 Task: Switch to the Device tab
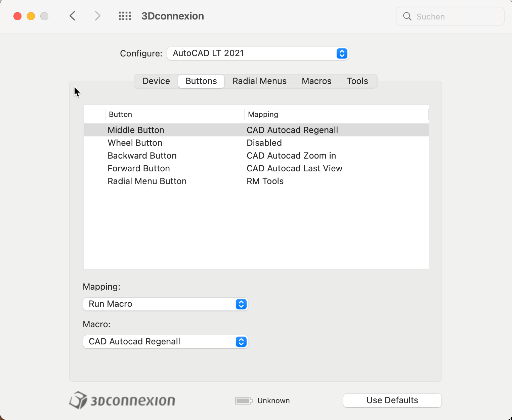156,81
